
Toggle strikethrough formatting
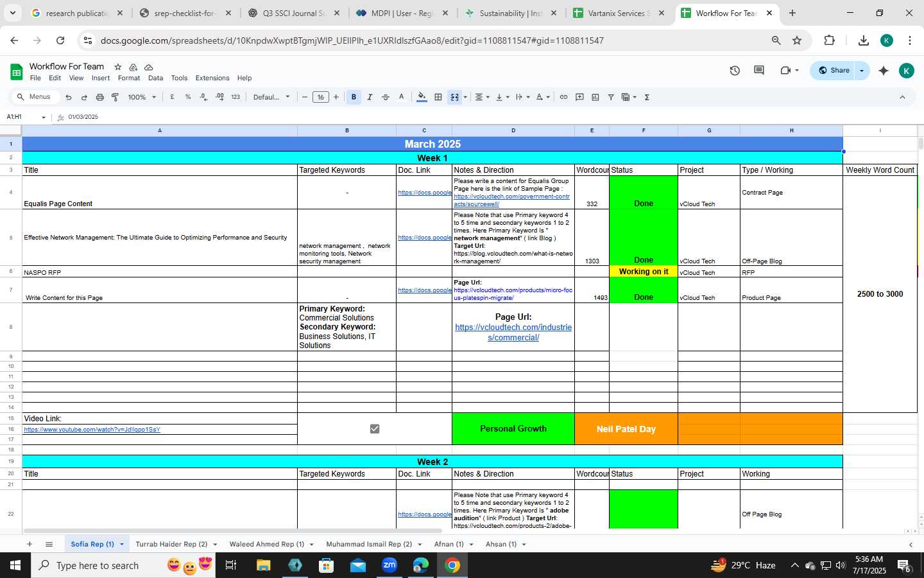coord(386,97)
